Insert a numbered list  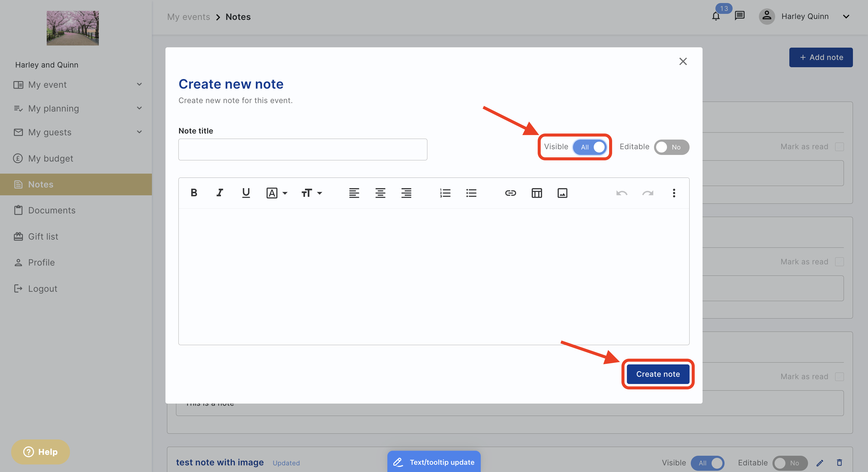click(x=445, y=193)
